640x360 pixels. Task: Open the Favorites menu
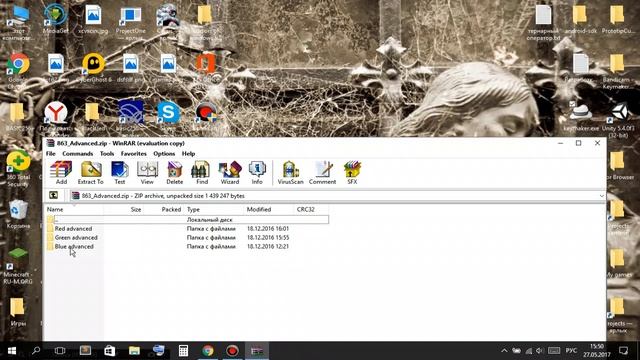pos(133,153)
